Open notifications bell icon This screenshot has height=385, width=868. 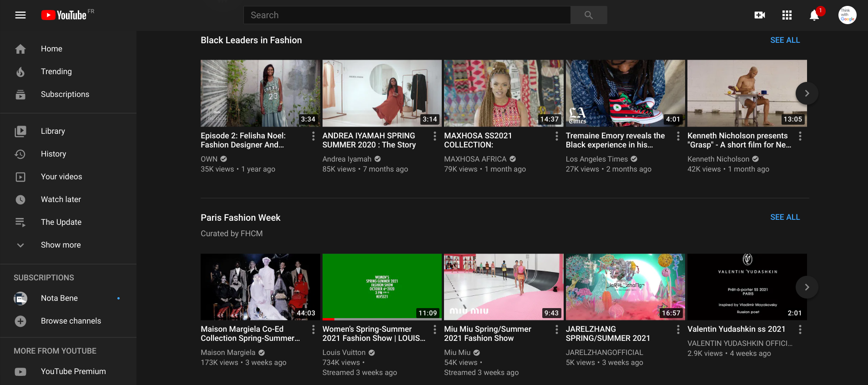[814, 15]
